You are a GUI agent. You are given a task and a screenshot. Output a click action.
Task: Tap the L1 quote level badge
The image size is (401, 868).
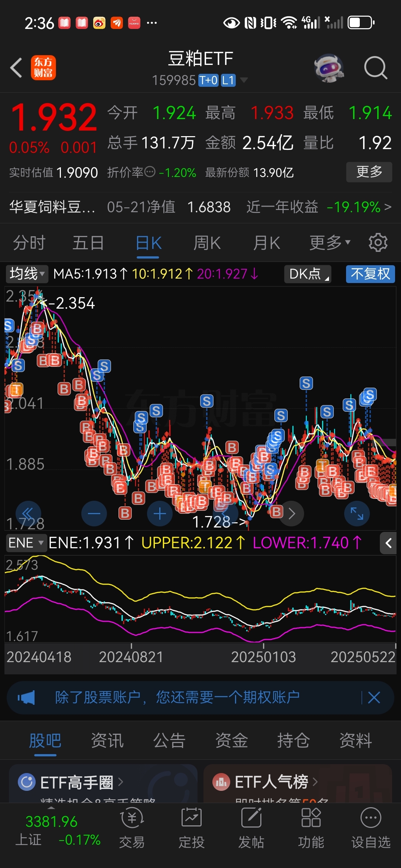tap(228, 80)
